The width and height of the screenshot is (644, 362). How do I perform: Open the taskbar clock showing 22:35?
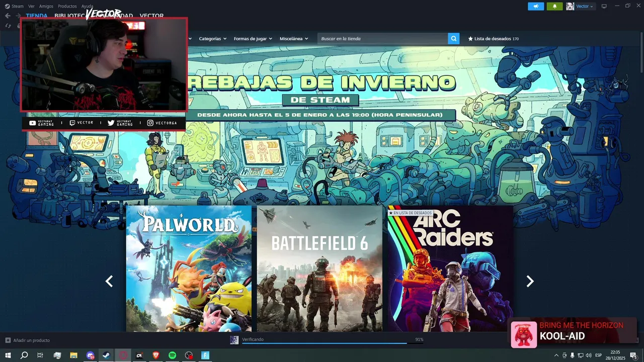point(616,355)
